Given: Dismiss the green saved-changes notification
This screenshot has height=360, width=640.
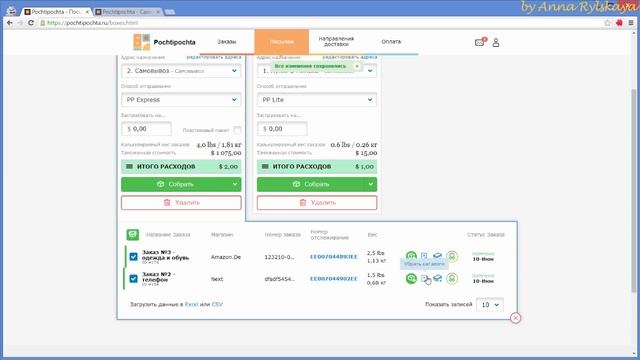Looking at the screenshot, I should [x=357, y=66].
